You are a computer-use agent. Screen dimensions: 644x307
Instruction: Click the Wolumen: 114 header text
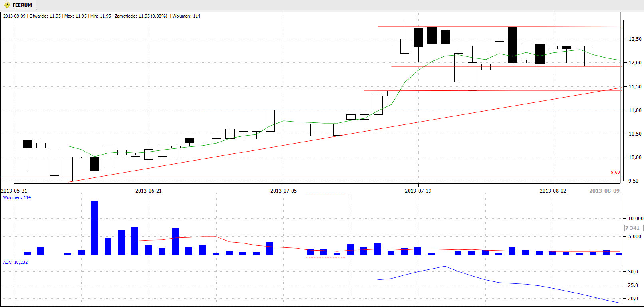pos(186,16)
